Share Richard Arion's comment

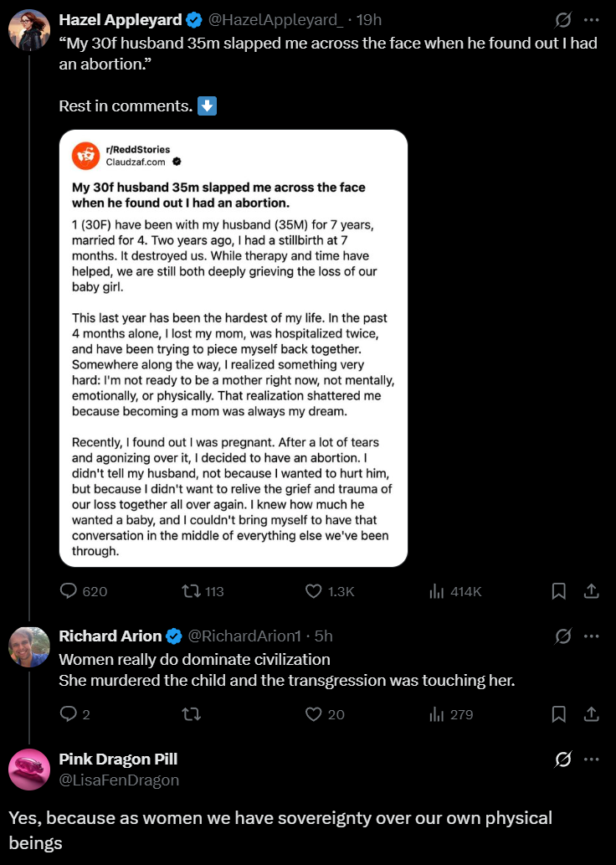click(591, 714)
